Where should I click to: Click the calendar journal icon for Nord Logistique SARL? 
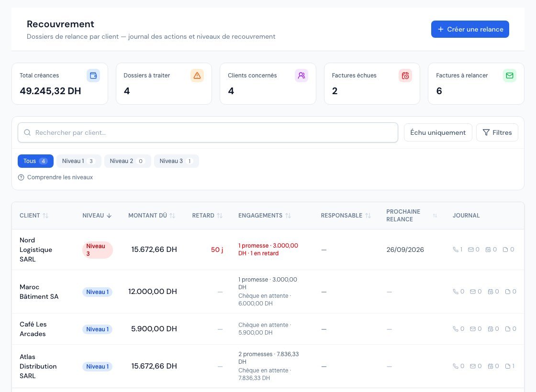click(x=488, y=250)
